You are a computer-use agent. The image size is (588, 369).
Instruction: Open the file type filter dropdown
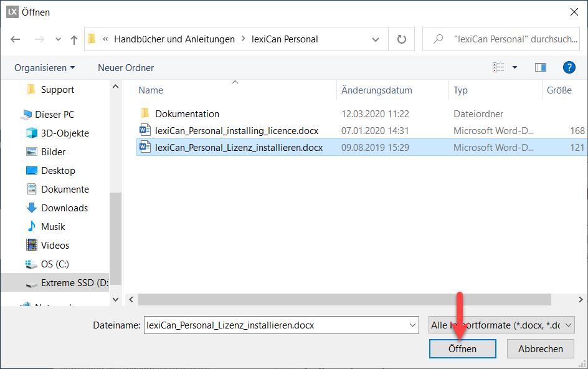pos(501,325)
